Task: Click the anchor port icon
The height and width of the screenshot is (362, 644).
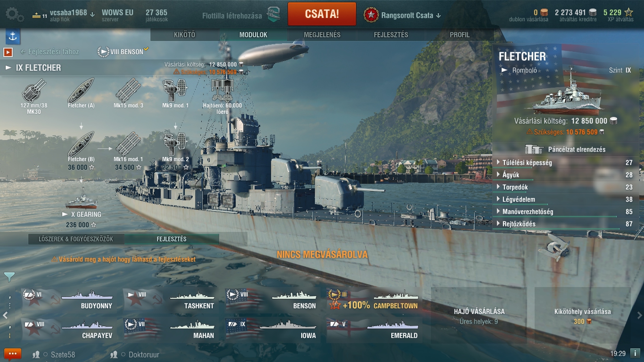Action: pyautogui.click(x=13, y=36)
